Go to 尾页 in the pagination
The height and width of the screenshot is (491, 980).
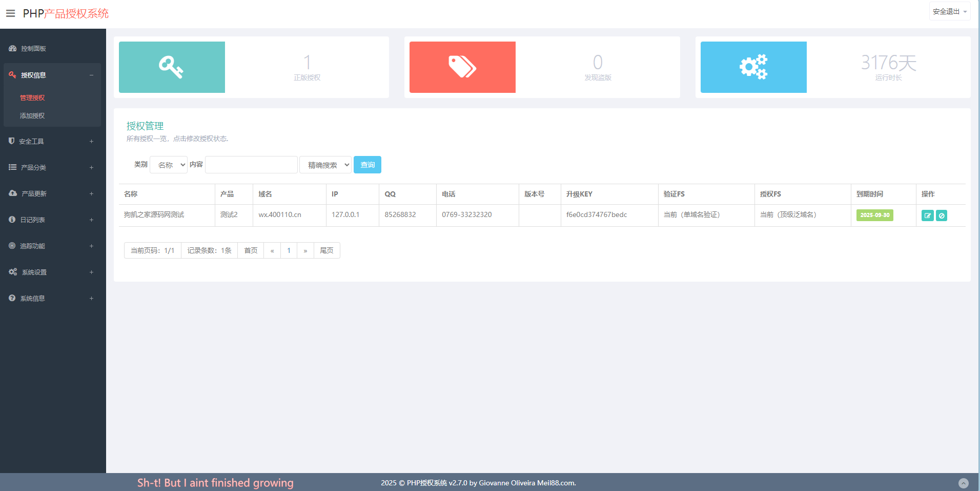(326, 250)
